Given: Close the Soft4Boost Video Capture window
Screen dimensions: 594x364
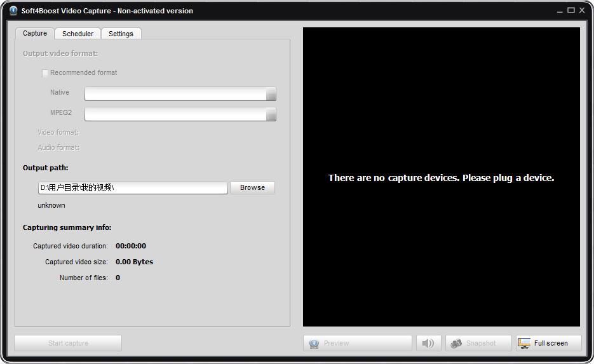Looking at the screenshot, I should [x=583, y=10].
